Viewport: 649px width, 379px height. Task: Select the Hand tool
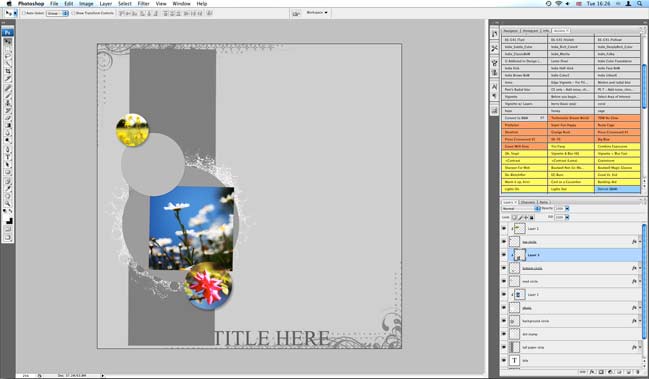click(8, 196)
